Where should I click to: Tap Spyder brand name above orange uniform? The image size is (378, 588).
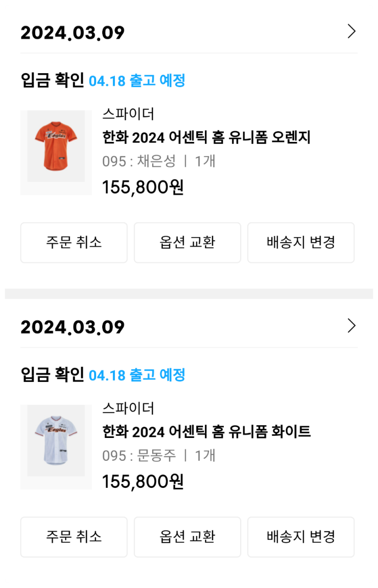coord(128,114)
